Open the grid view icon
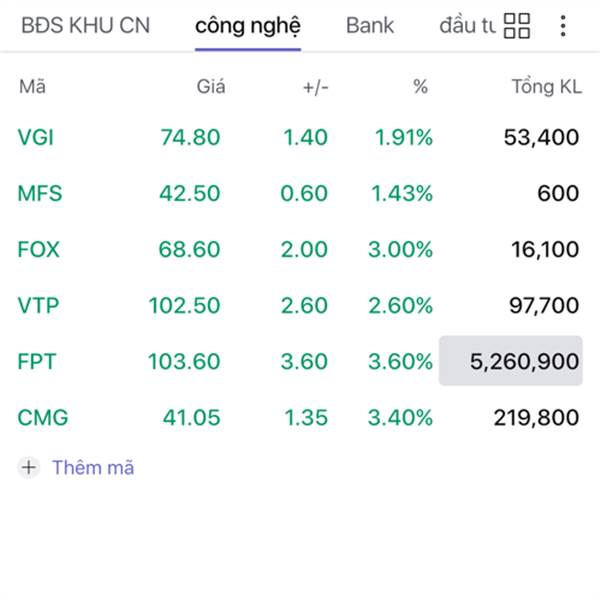The image size is (600, 600). tap(517, 26)
